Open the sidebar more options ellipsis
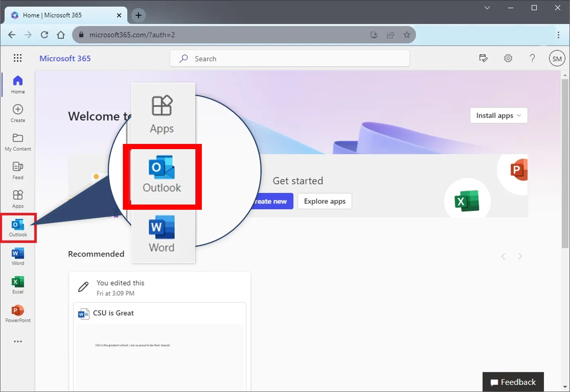This screenshot has width=570, height=392. (18, 341)
